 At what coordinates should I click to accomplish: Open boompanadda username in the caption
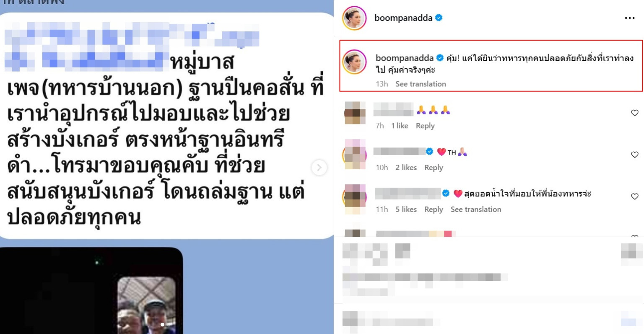(x=405, y=58)
